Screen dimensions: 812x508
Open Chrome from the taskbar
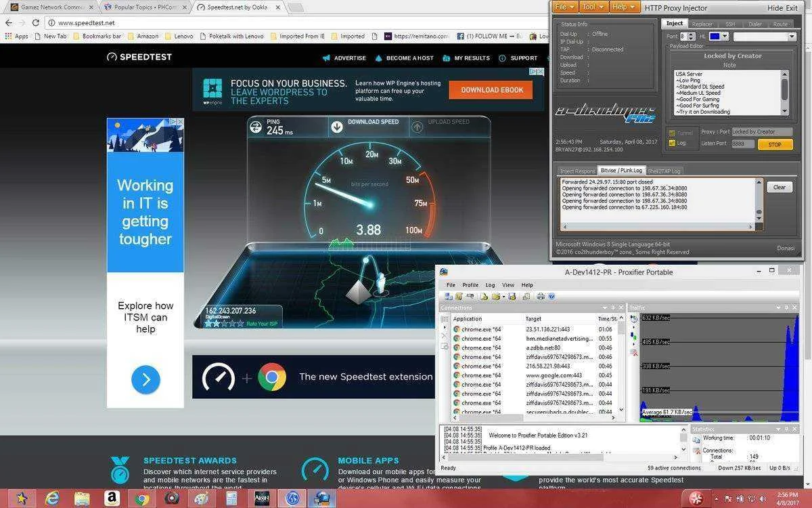coord(141,499)
